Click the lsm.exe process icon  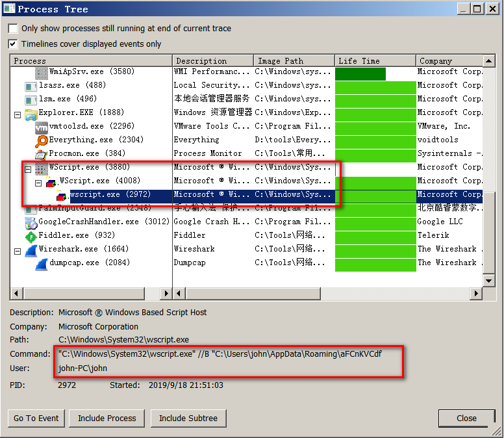coord(31,99)
